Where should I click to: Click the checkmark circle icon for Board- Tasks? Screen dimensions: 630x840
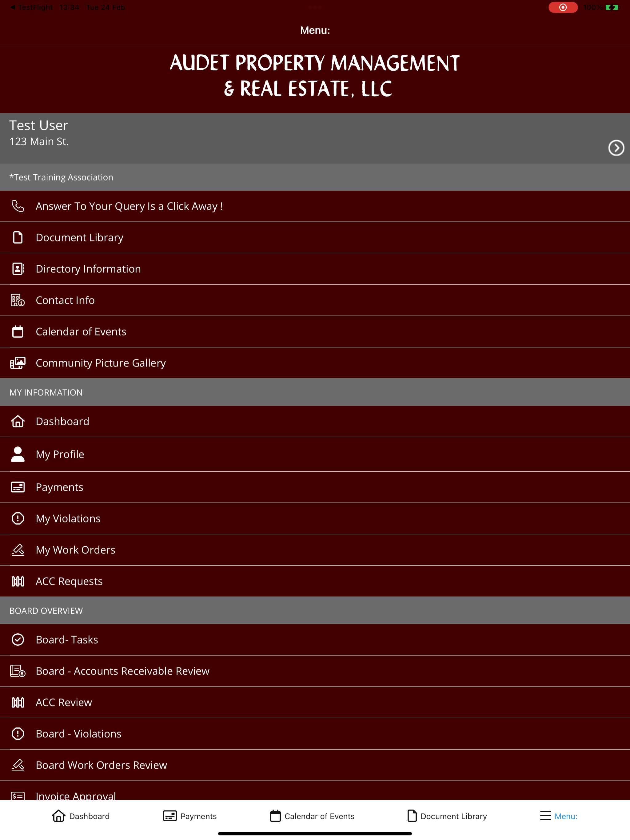18,640
